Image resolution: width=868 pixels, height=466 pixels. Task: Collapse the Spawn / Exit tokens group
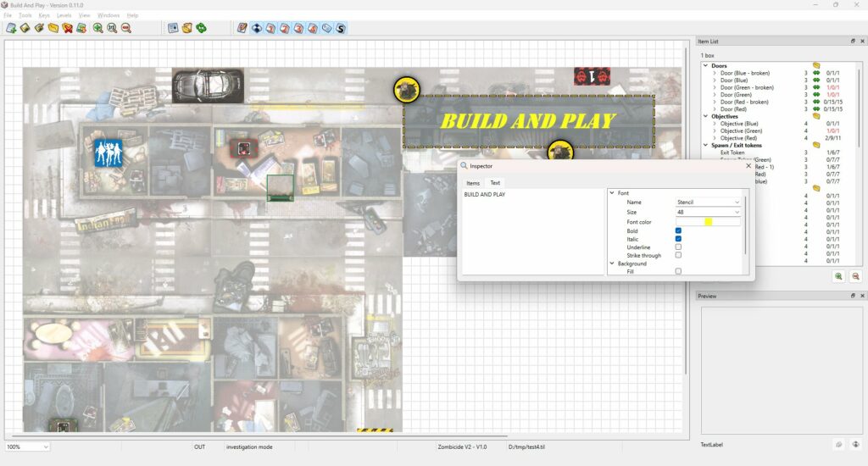[706, 145]
